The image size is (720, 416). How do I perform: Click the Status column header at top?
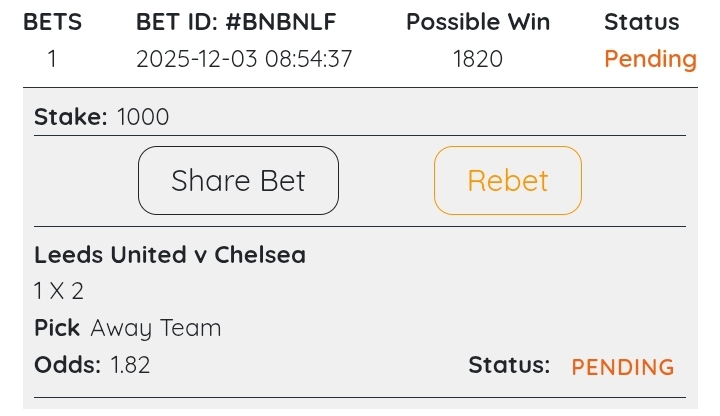641,22
